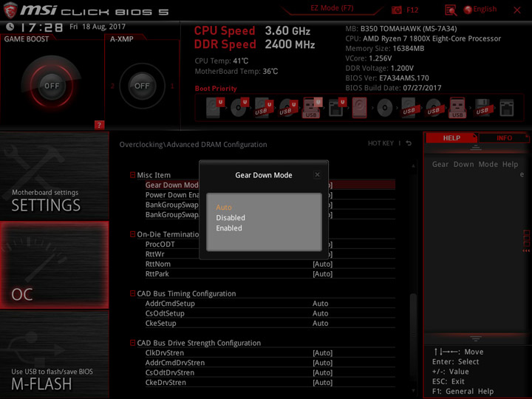Select the highlighted legacy hard disk boot icon

(x=359, y=108)
